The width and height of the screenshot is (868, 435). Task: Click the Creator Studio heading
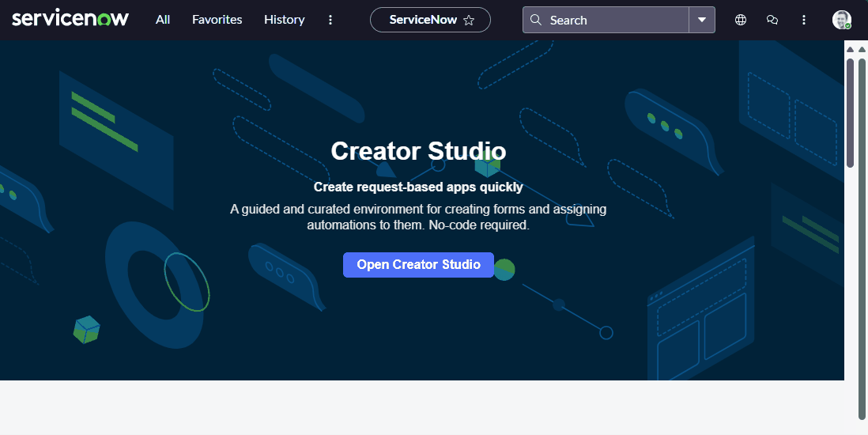coord(418,151)
